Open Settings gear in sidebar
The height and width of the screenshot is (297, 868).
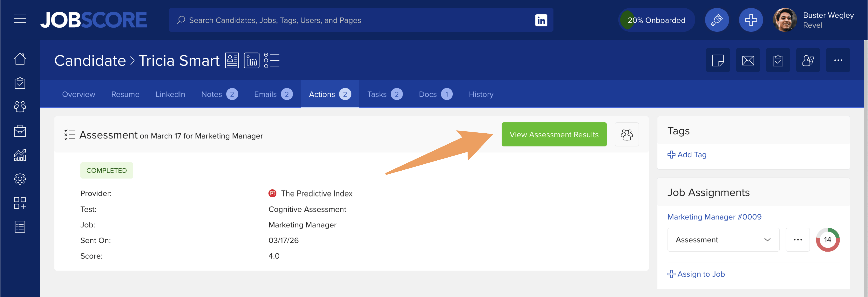point(20,179)
